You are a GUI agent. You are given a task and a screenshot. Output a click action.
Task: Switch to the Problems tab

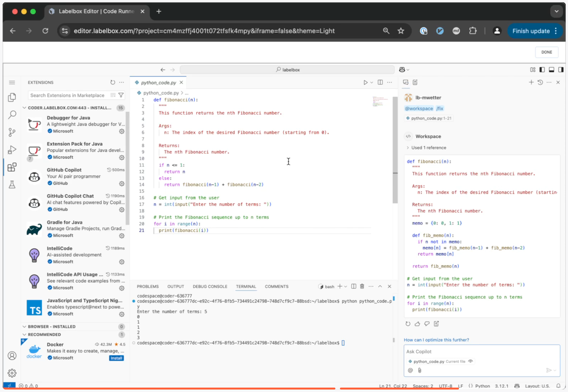coord(148,287)
